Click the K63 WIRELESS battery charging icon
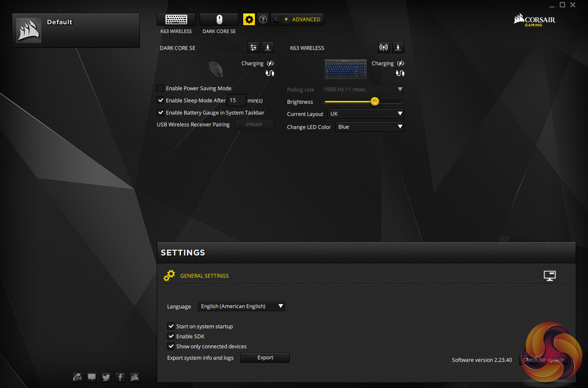588x388 pixels. pyautogui.click(x=400, y=63)
